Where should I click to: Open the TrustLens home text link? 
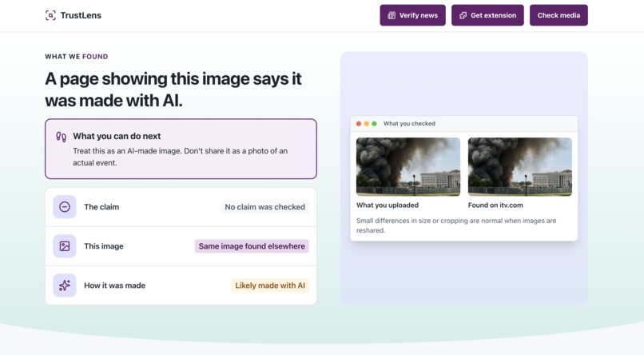[x=81, y=16]
